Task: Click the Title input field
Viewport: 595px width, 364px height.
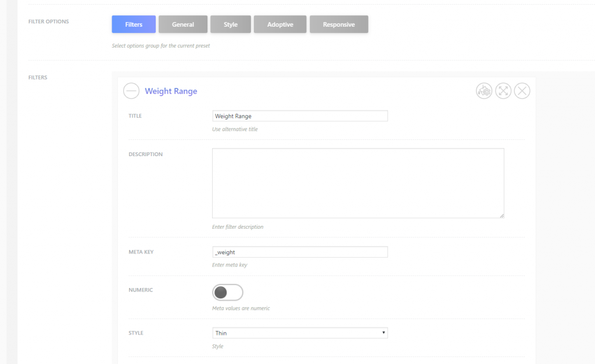Action: [x=300, y=116]
